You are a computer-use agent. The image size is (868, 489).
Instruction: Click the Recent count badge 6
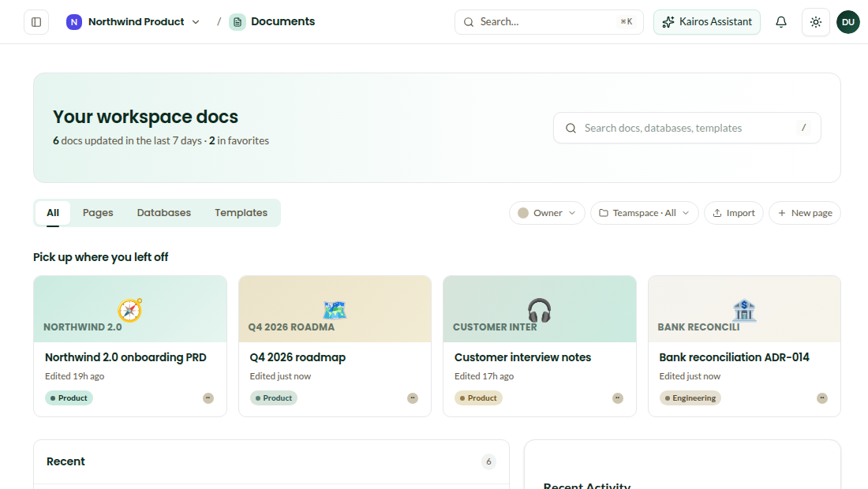click(488, 461)
